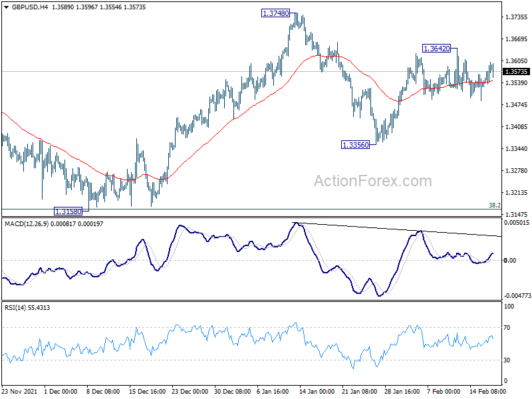Viewport: 532px width, 399px height.
Task: Click the 38.2 Fibonacci level label
Action: [x=494, y=205]
